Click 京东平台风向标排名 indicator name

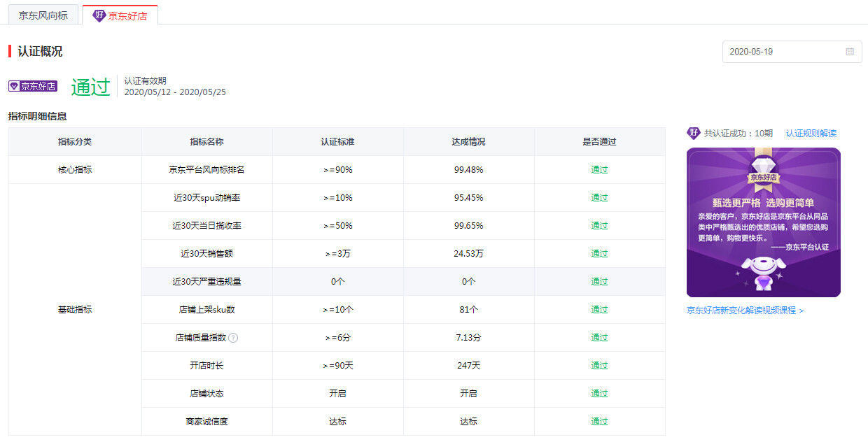click(207, 170)
